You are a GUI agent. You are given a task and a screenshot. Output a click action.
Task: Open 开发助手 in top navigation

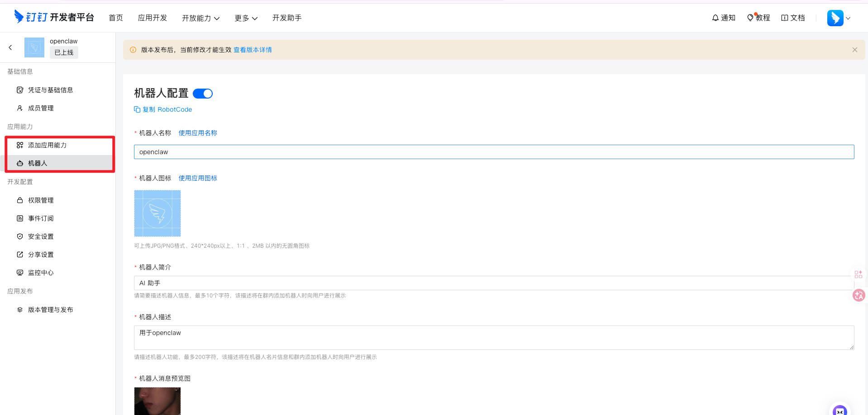(287, 18)
